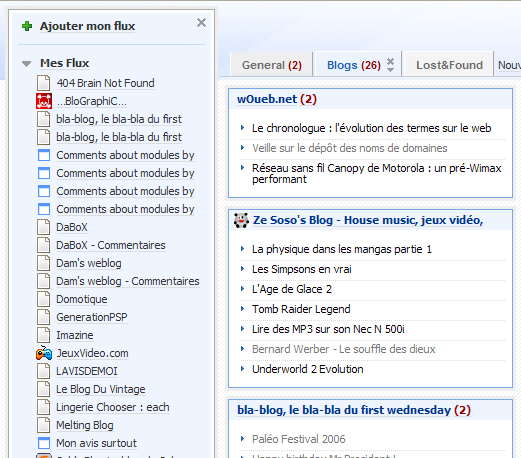Click the face icon of Ze Soso's Blog
The width and height of the screenshot is (521, 458).
click(241, 220)
